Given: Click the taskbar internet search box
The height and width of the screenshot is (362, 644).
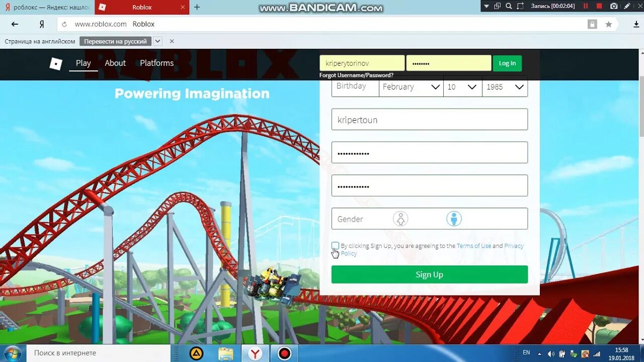Looking at the screenshot, I should point(99,353).
